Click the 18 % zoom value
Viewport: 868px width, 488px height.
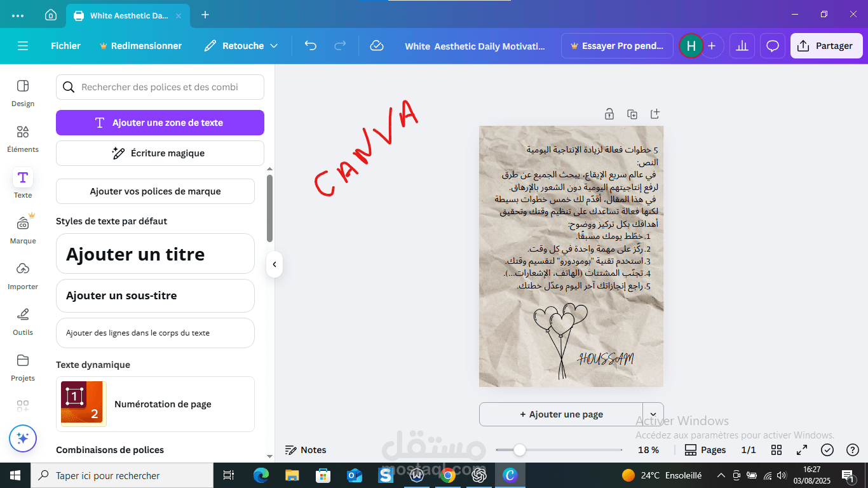[x=648, y=450]
